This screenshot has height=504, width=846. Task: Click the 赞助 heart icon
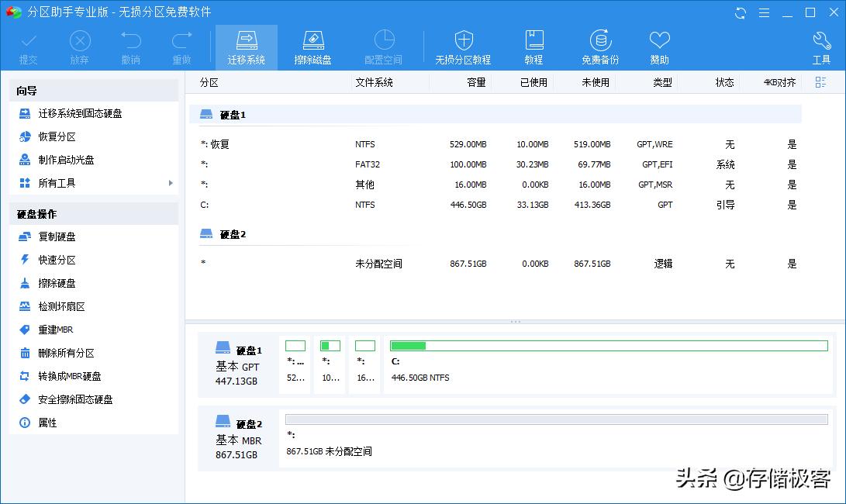[659, 45]
